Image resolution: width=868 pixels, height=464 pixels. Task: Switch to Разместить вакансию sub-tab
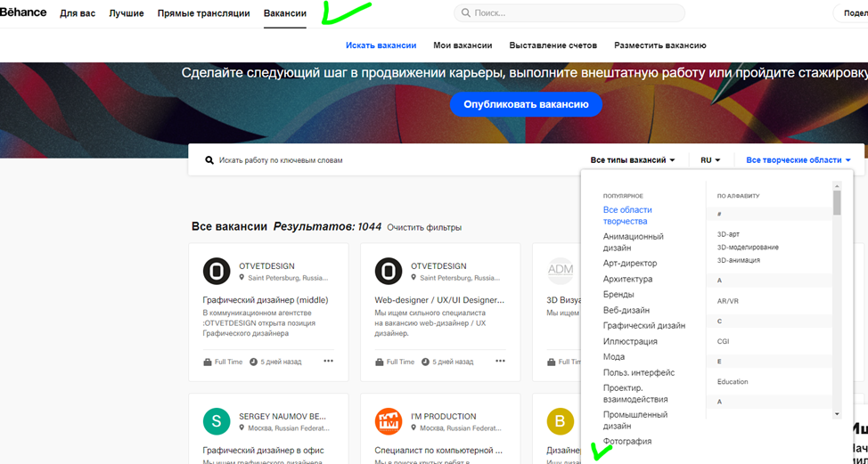click(x=659, y=45)
